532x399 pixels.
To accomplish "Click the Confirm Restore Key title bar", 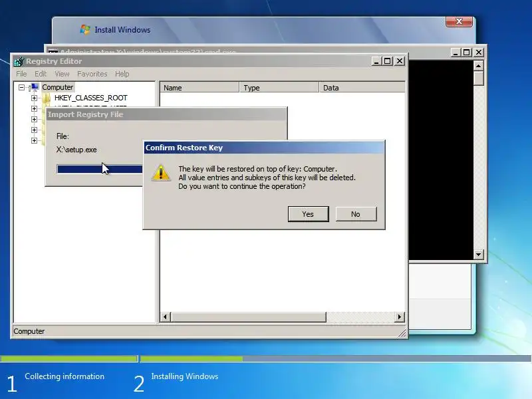I will (264, 148).
